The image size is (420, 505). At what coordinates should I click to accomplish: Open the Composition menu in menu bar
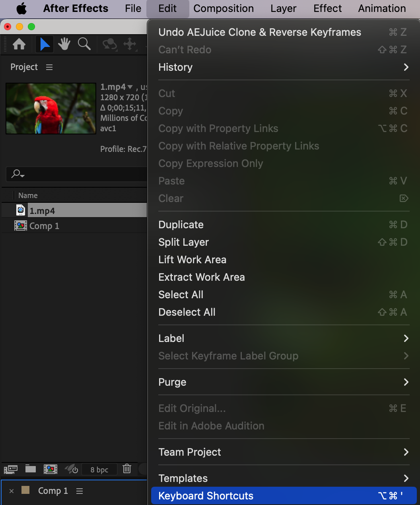tap(224, 8)
